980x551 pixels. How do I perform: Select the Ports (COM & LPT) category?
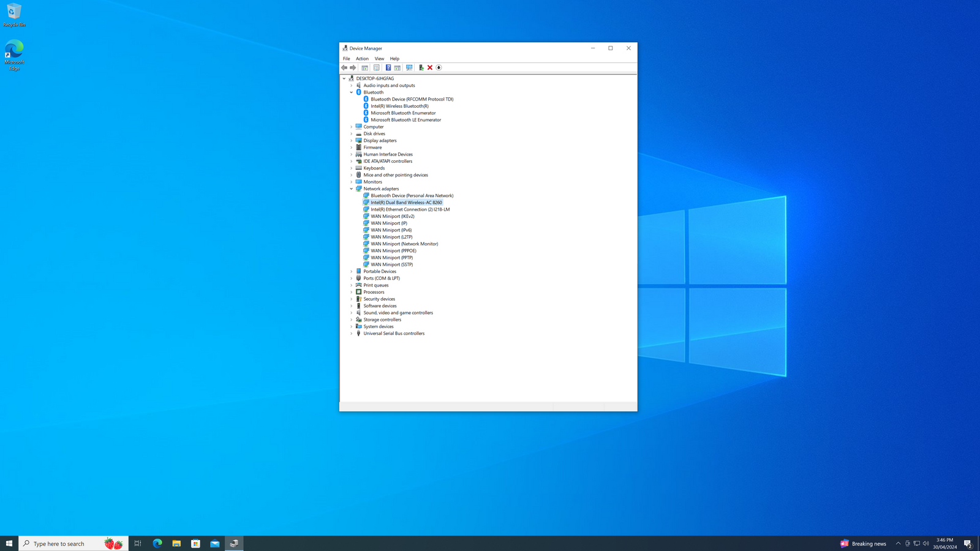click(382, 278)
